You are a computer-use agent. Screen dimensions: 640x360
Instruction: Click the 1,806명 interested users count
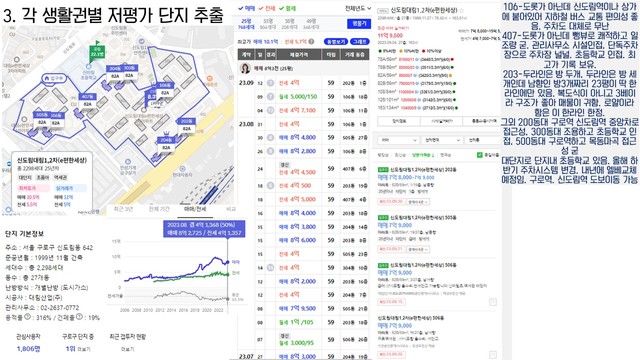coord(28,349)
